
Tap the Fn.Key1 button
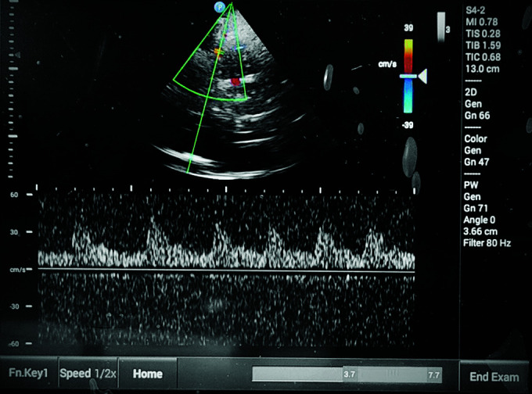pos(28,373)
